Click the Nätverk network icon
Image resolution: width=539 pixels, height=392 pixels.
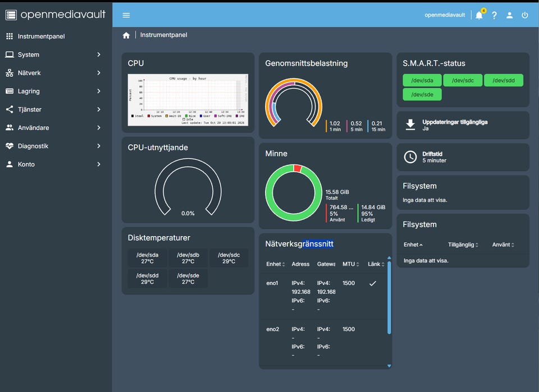tap(10, 73)
